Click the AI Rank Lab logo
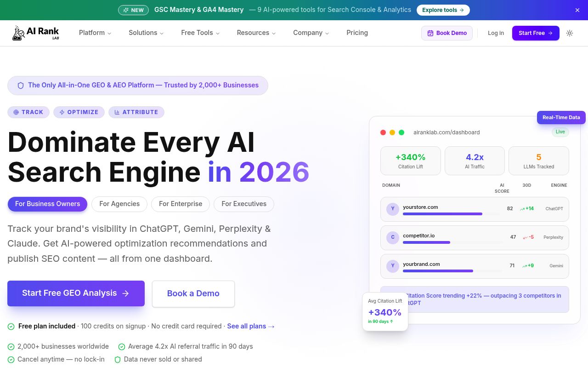 (x=36, y=33)
